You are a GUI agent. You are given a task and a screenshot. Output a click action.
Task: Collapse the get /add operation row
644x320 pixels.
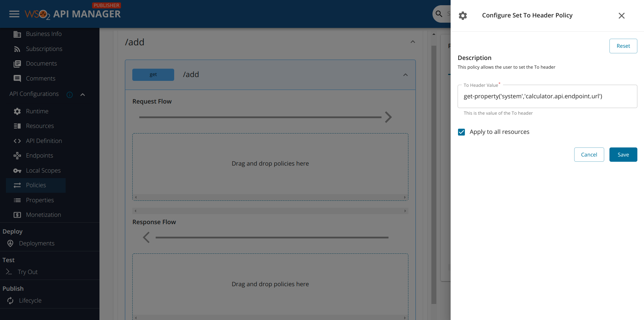click(405, 75)
